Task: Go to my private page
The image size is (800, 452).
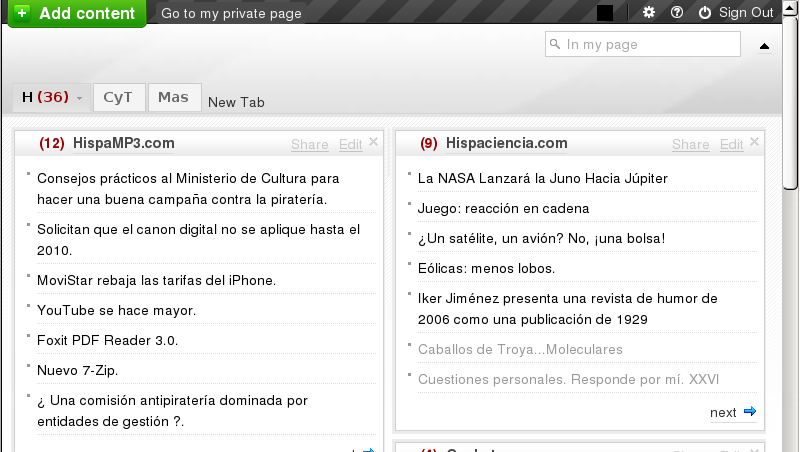Action: pyautogui.click(x=231, y=13)
